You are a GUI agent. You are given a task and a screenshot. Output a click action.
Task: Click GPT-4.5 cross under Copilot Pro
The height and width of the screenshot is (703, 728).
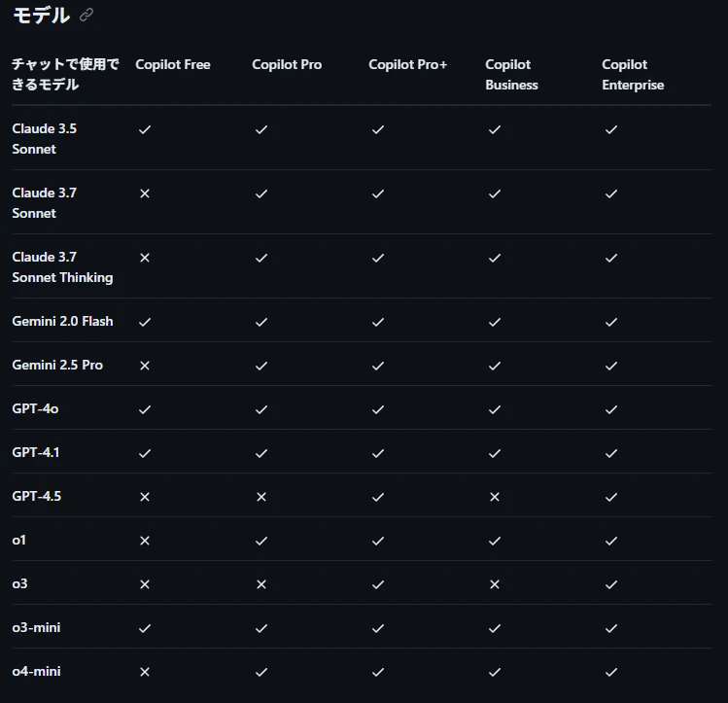tap(261, 497)
